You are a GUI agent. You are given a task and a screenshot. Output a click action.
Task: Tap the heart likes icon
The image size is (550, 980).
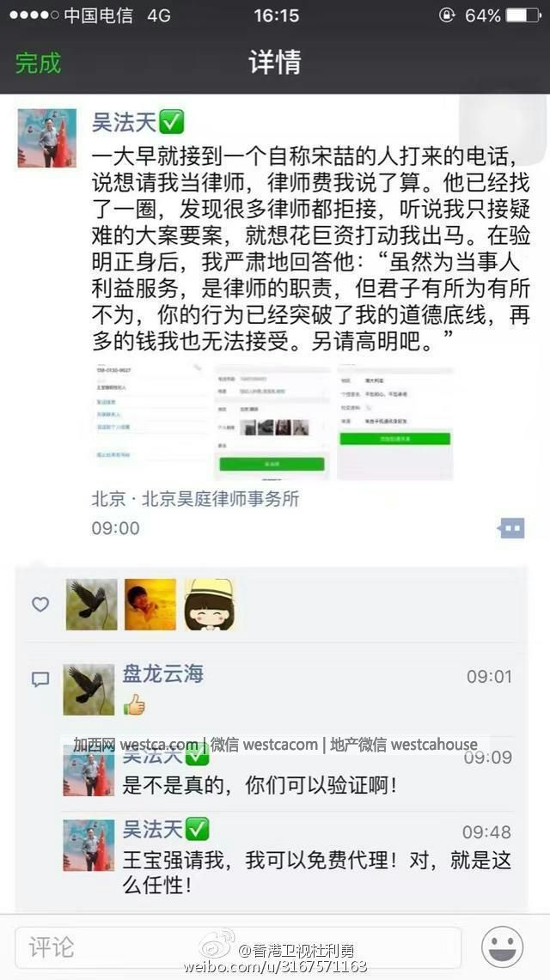click(40, 605)
